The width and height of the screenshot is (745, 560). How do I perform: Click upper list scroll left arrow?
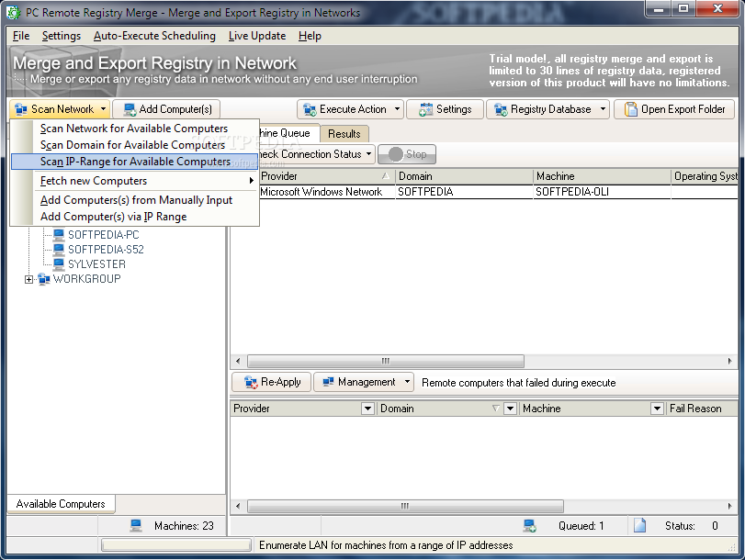tap(238, 361)
